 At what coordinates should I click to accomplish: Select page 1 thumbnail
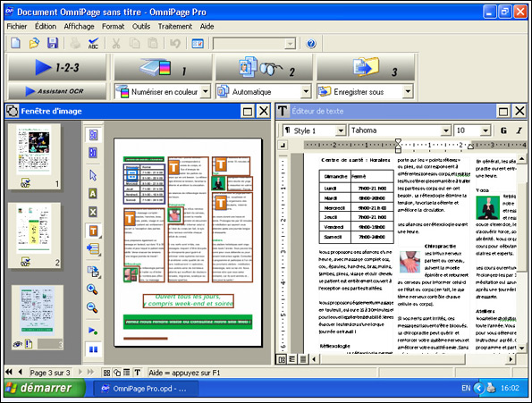point(34,156)
